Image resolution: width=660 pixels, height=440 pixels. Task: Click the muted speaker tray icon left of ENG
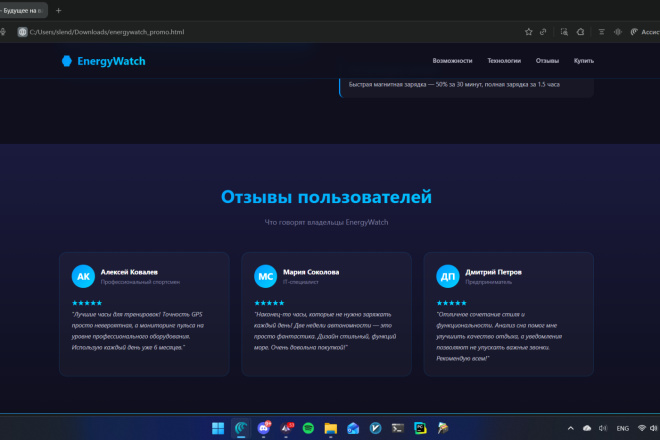603,428
